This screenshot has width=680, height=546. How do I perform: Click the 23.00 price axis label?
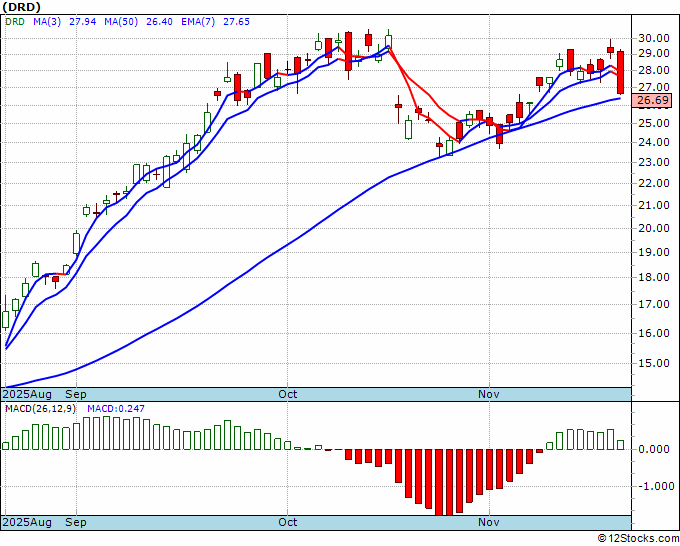(654, 162)
